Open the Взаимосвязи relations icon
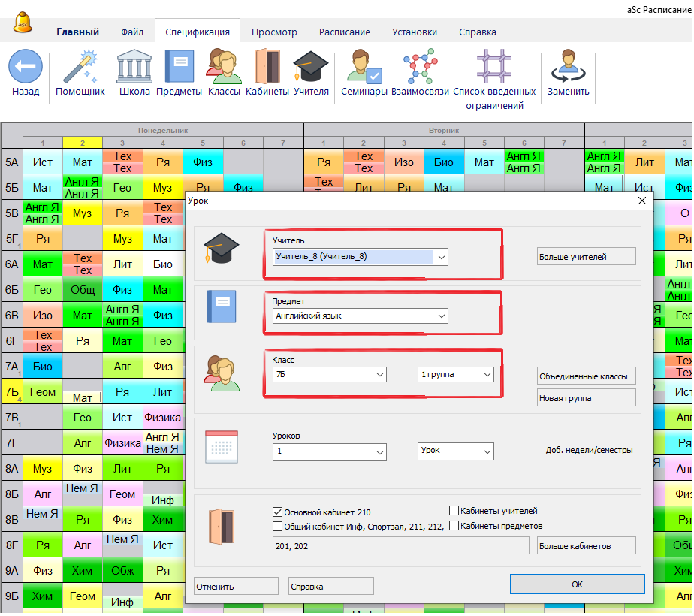 (419, 67)
